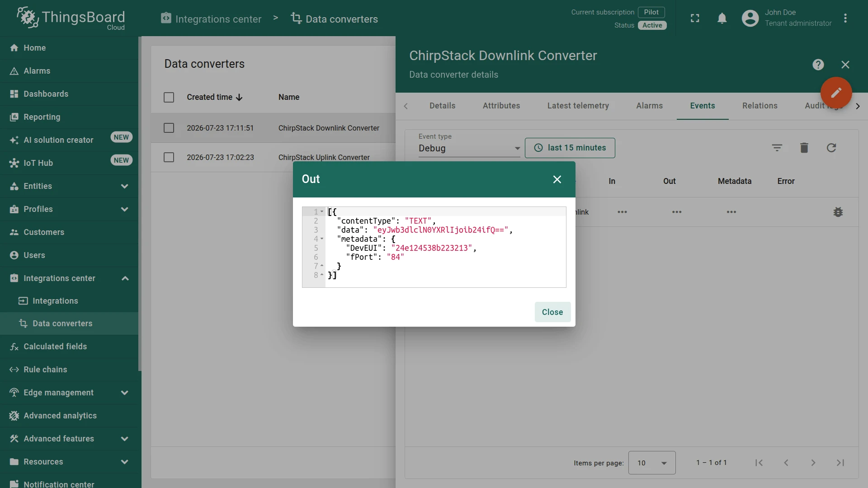The width and height of the screenshot is (868, 488).
Task: Click the Close dialog button
Action: pos(552,312)
